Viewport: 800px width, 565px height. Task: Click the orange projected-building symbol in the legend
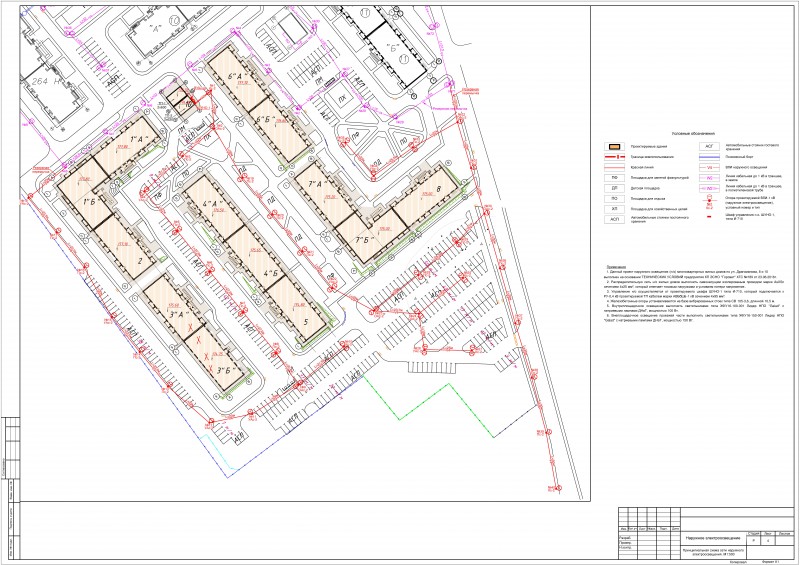614,146
